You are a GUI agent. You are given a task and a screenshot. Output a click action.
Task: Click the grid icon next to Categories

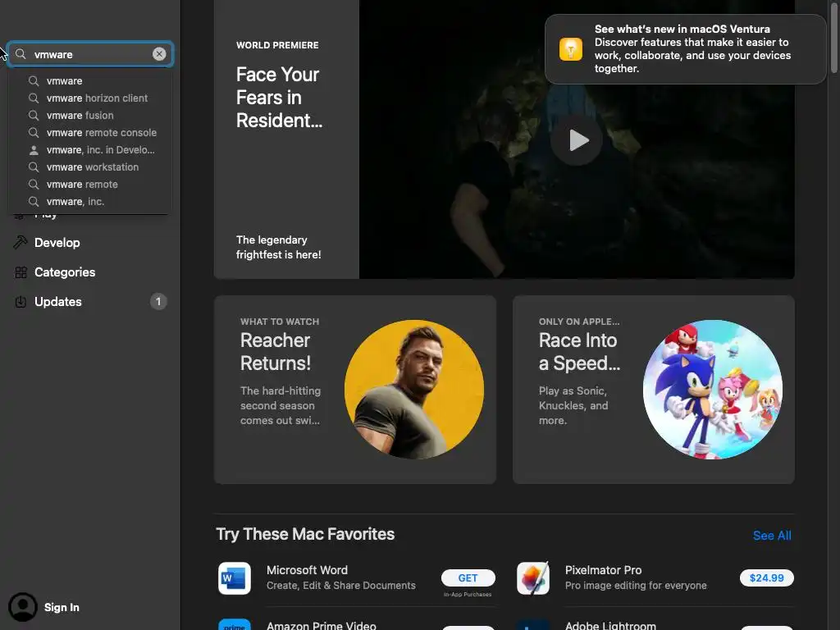[x=21, y=272]
